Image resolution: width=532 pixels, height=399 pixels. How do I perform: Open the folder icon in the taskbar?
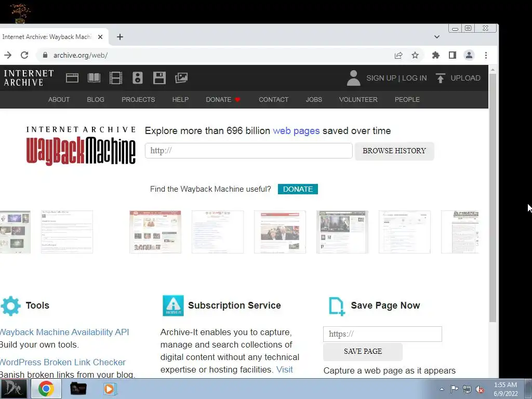point(78,389)
